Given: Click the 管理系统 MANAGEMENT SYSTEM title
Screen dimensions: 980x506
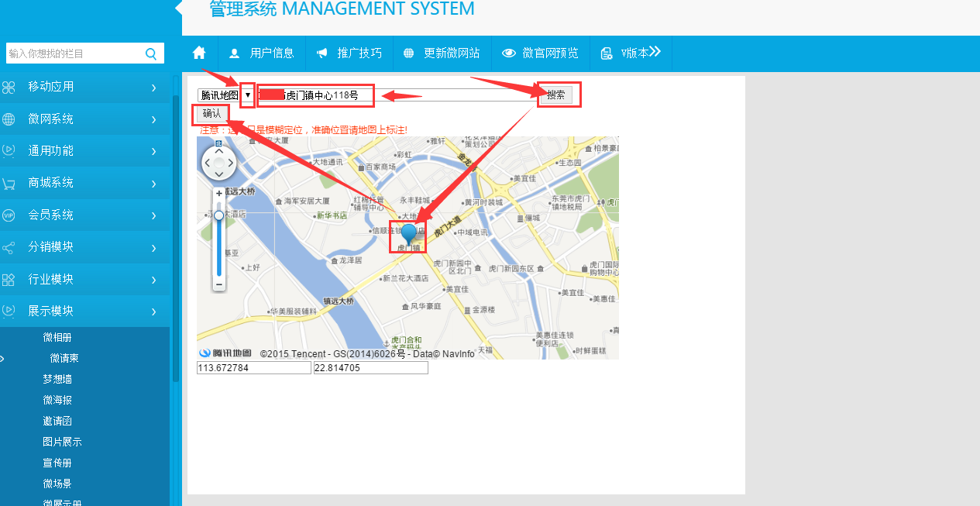Looking at the screenshot, I should (x=342, y=9).
